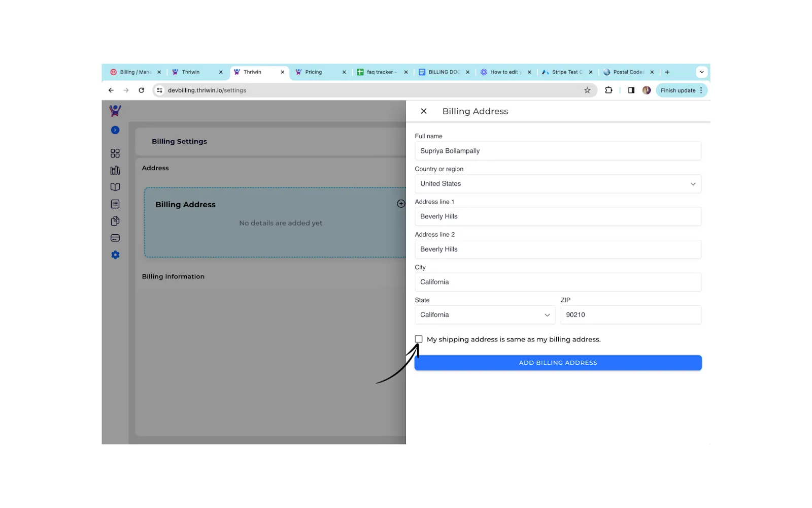Viewport: 812px width, 508px height.
Task: Expand sidebar with blue arrow button
Action: (x=115, y=130)
